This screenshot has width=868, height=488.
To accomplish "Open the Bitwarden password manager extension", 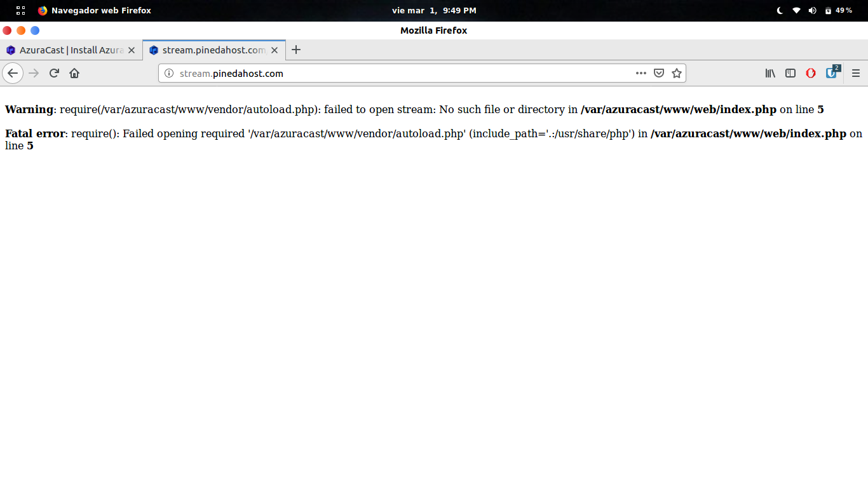I will pos(831,73).
